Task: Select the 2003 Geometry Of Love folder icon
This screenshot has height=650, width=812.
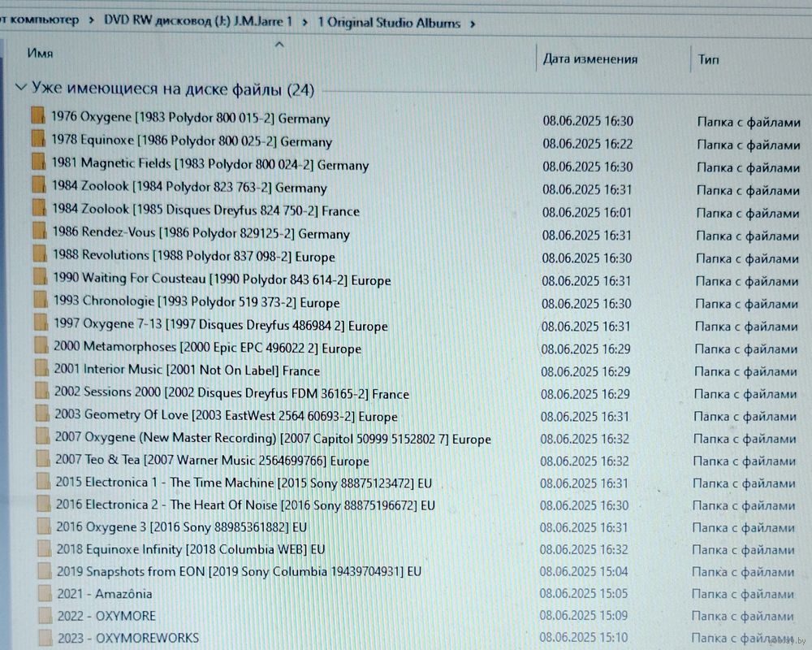Action: coord(42,414)
